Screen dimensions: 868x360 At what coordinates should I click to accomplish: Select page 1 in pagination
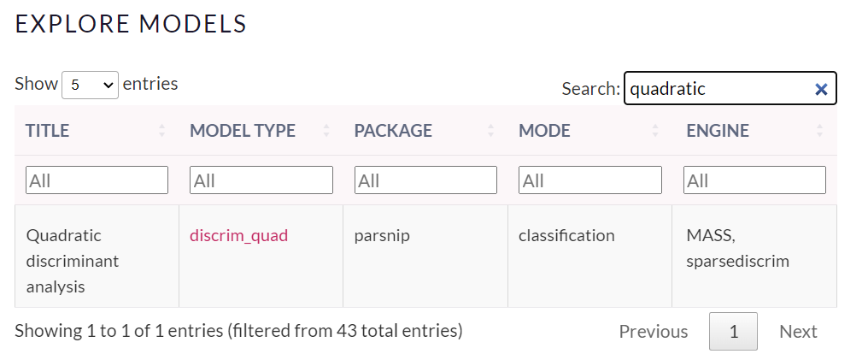pos(733,332)
